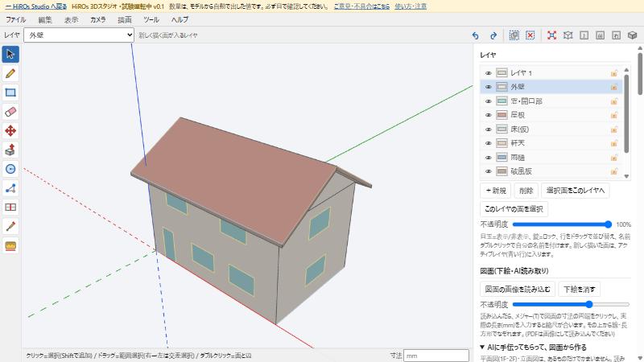644x362 pixels.
Task: Click the 下絵を消す button
Action: click(x=580, y=290)
